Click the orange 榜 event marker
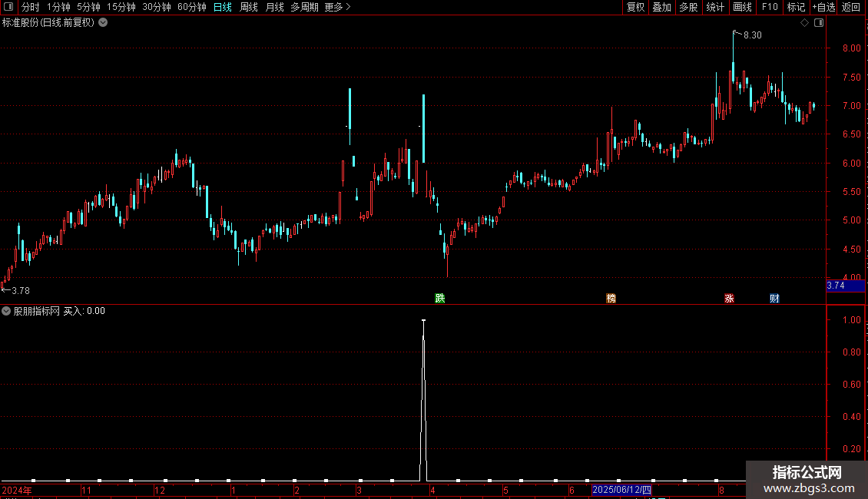868x499 pixels. pos(611,298)
